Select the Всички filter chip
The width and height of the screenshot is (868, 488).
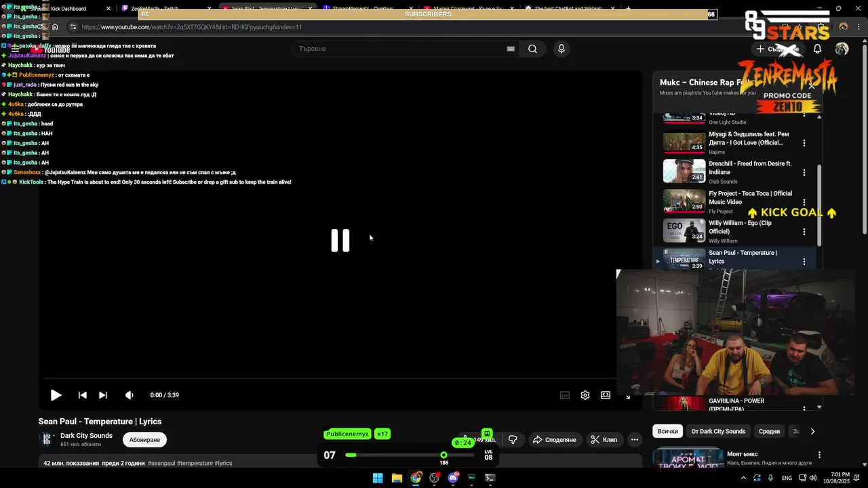[x=667, y=431]
